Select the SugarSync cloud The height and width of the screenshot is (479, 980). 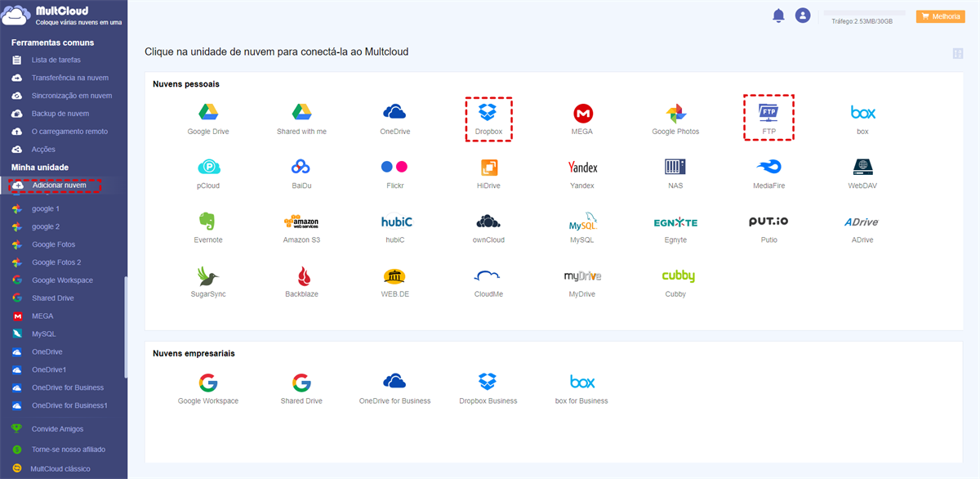coord(208,281)
